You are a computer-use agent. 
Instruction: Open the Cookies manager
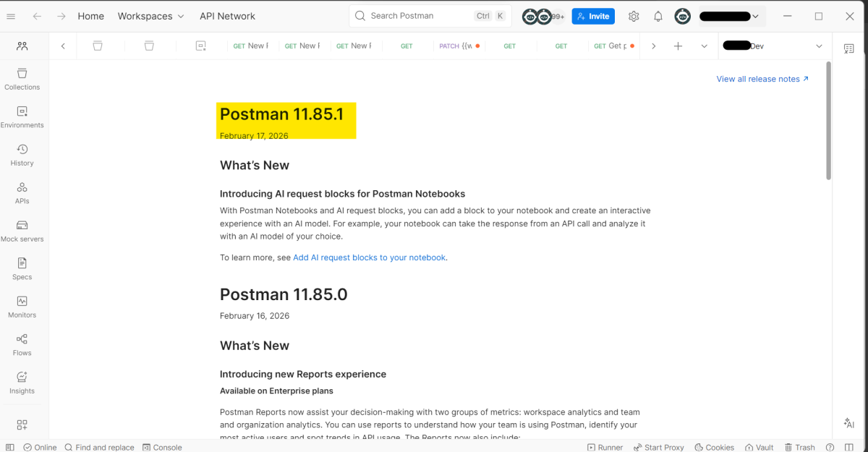coord(714,447)
